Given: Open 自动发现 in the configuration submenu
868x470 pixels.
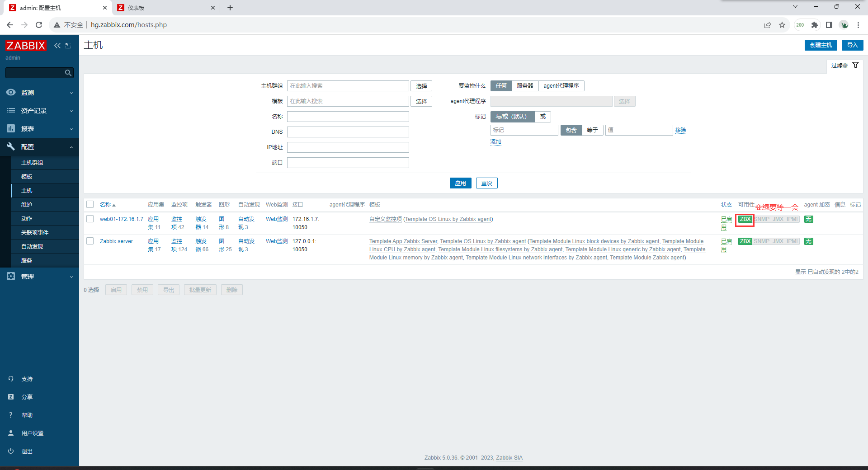Looking at the screenshot, I should (45, 247).
